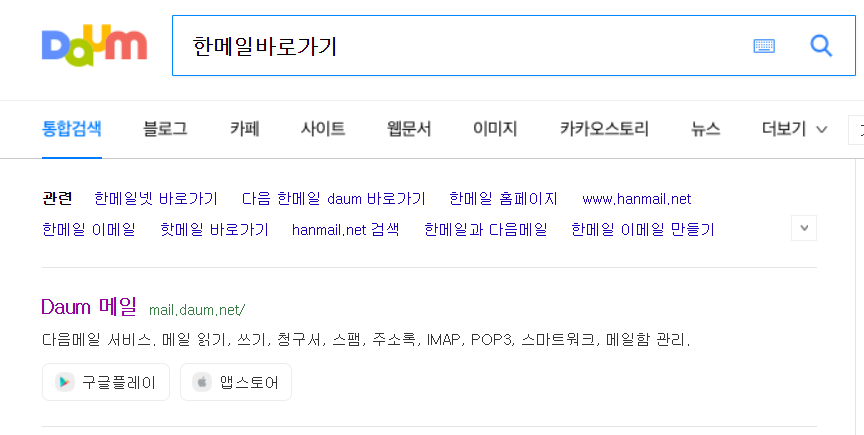Open related search 한메일 홈페이지

504,198
